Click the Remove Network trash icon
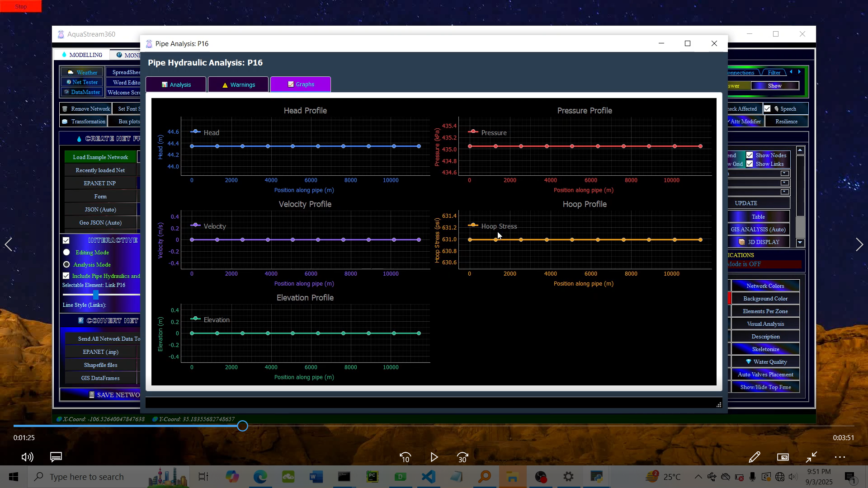The width and height of the screenshot is (868, 488). pos(66,108)
